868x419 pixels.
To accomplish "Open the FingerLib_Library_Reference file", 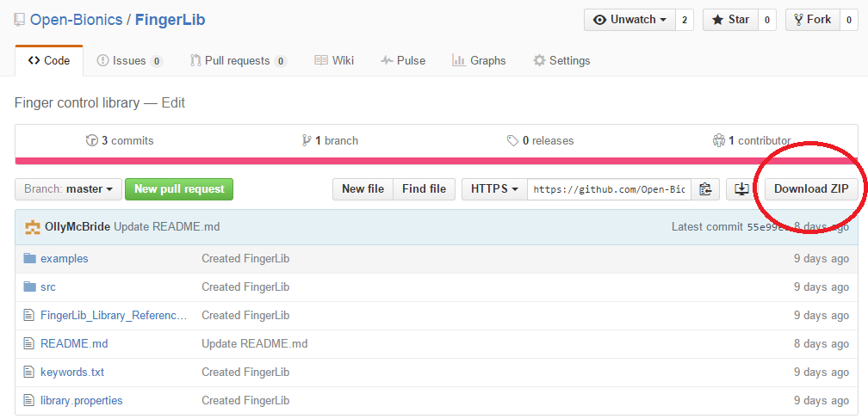I will pyautogui.click(x=114, y=315).
